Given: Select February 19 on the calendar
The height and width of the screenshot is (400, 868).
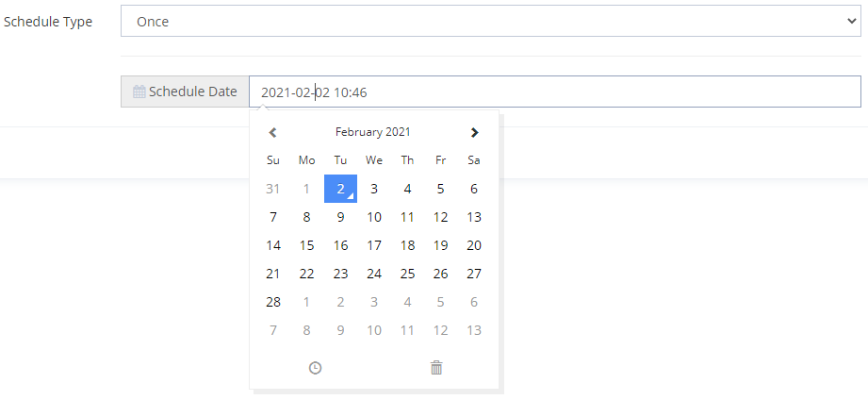Looking at the screenshot, I should 440,245.
